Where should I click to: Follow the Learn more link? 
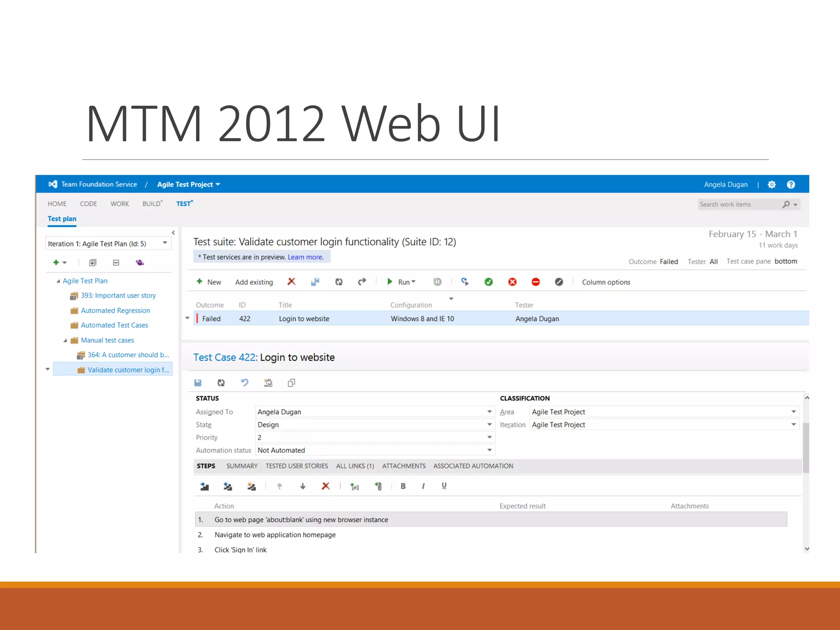point(306,257)
